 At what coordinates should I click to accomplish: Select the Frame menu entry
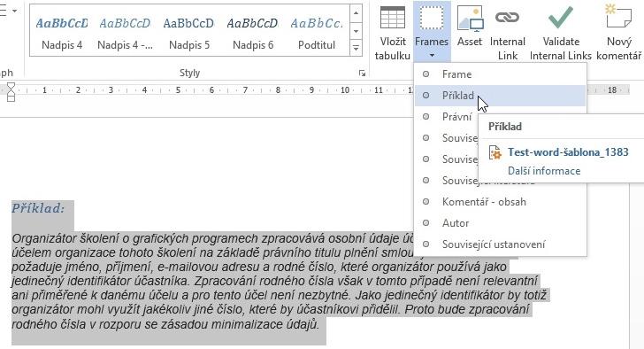click(x=501, y=74)
